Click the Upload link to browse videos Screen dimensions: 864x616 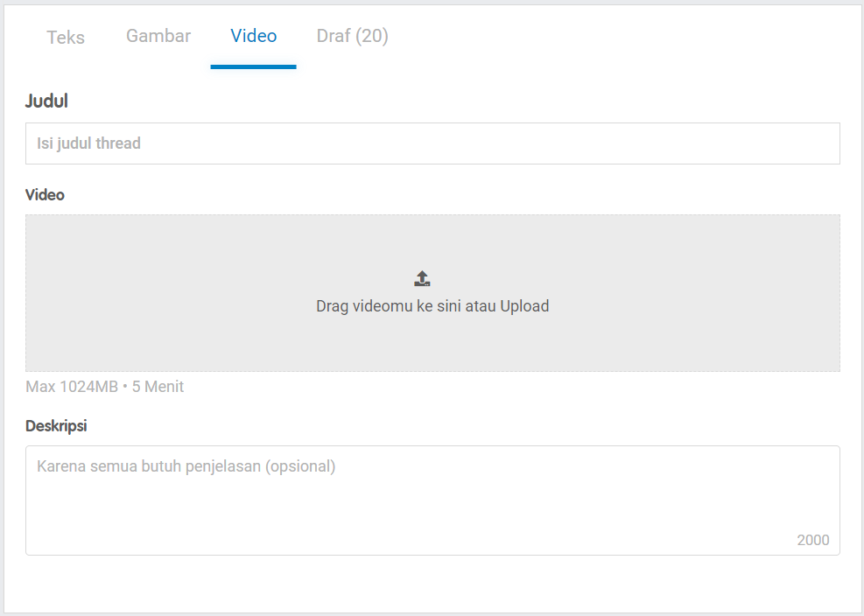[526, 306]
